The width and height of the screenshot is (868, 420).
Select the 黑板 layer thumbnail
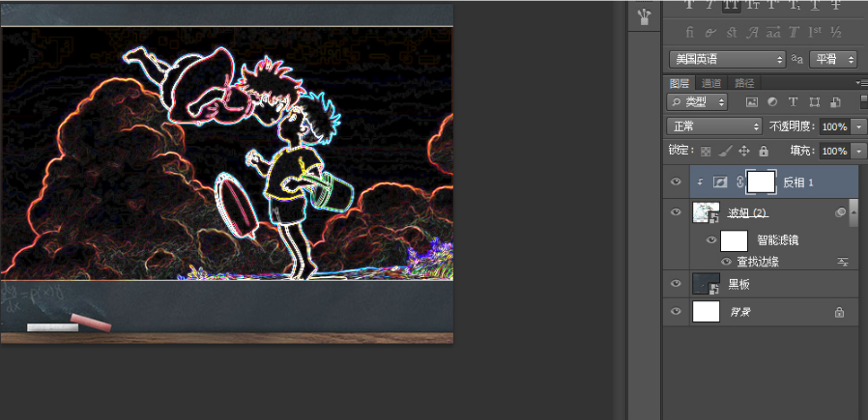[x=706, y=284]
